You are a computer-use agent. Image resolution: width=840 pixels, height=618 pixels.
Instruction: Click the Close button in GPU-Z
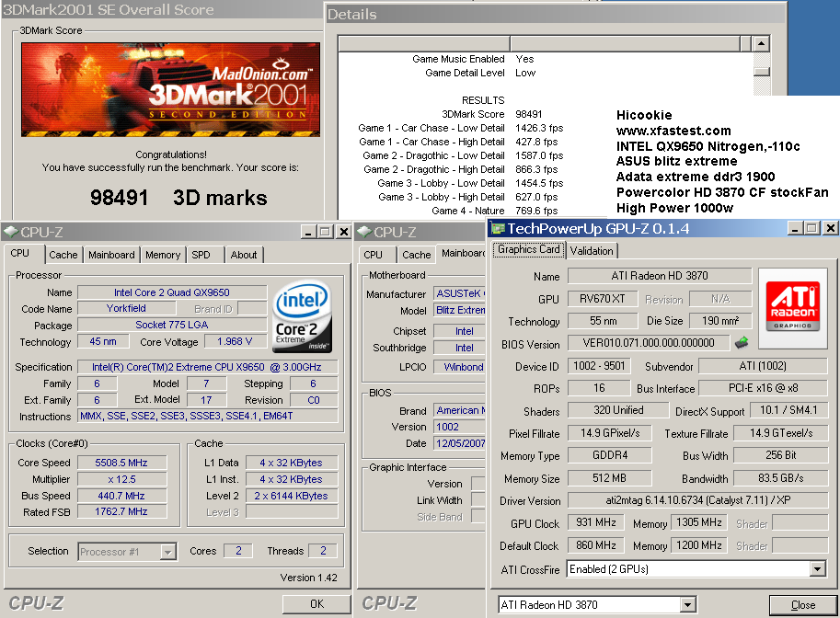click(803, 605)
